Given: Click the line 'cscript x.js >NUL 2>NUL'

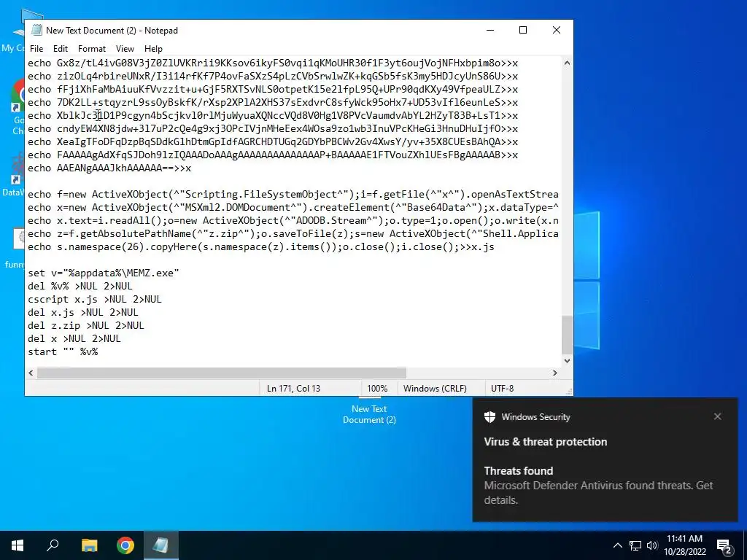Looking at the screenshot, I should pos(94,299).
